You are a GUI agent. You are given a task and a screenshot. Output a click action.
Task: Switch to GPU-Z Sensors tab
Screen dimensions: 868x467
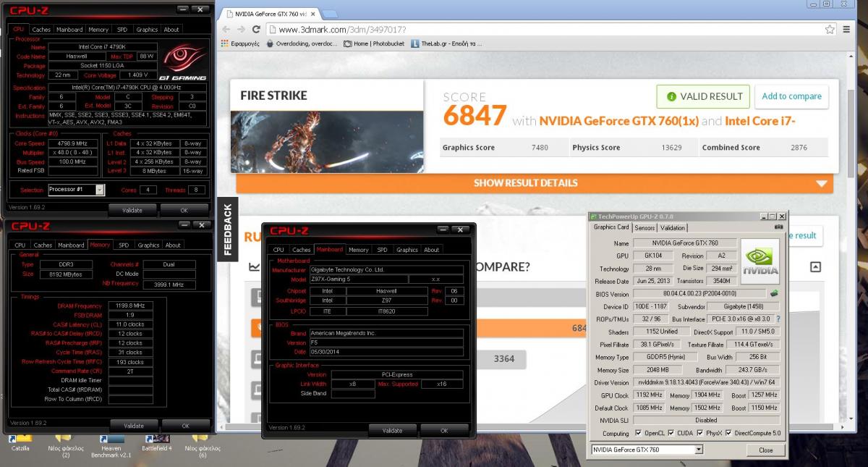click(x=644, y=227)
